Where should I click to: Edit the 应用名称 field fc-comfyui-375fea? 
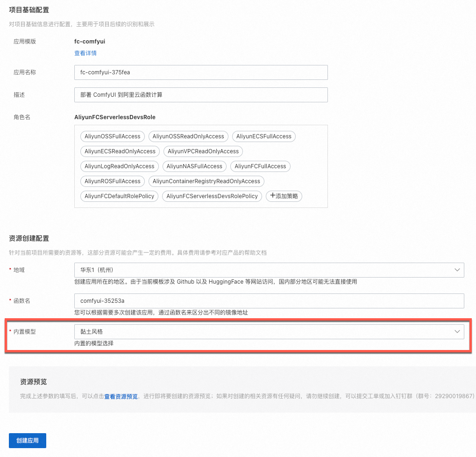pos(201,72)
